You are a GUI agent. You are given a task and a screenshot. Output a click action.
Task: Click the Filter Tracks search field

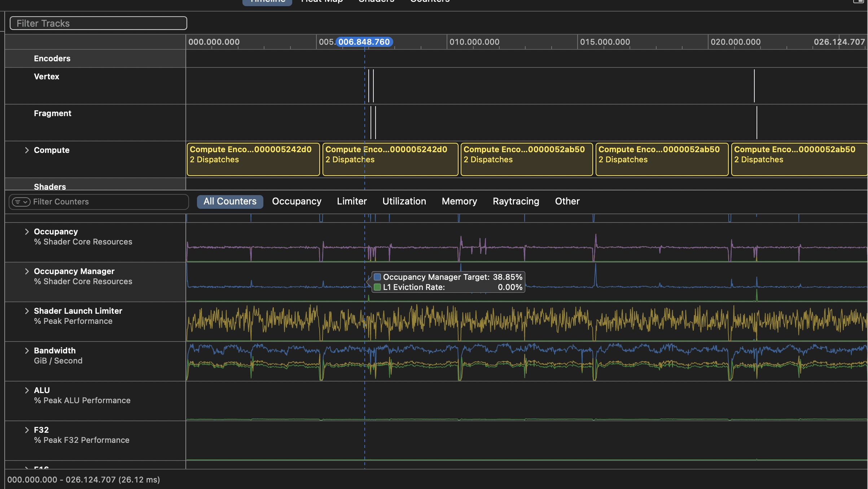pyautogui.click(x=98, y=23)
